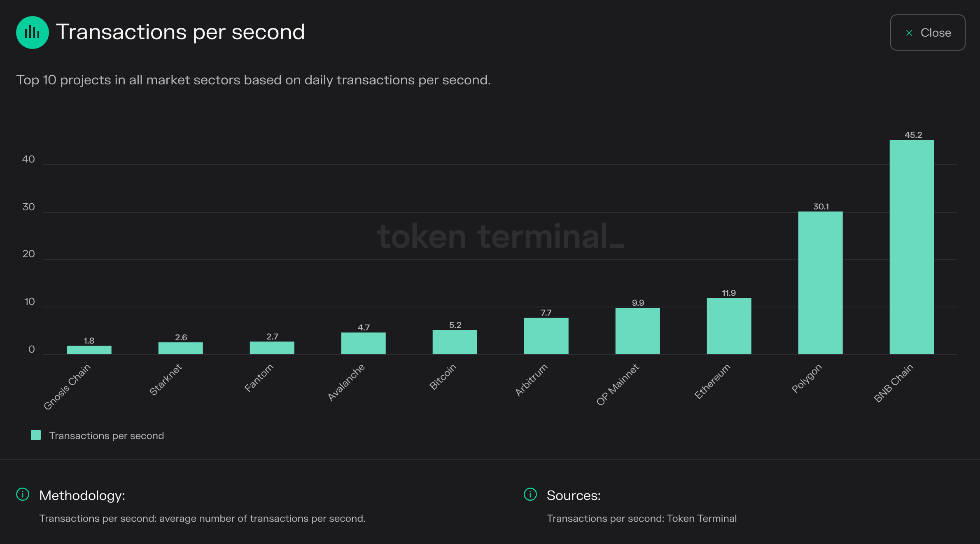Select the BNB Chain bar
The width and height of the screenshot is (980, 544).
pyautogui.click(x=912, y=247)
